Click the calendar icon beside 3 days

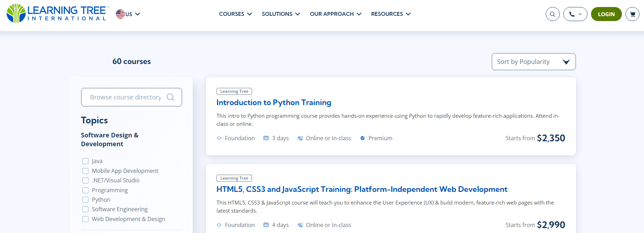click(266, 138)
